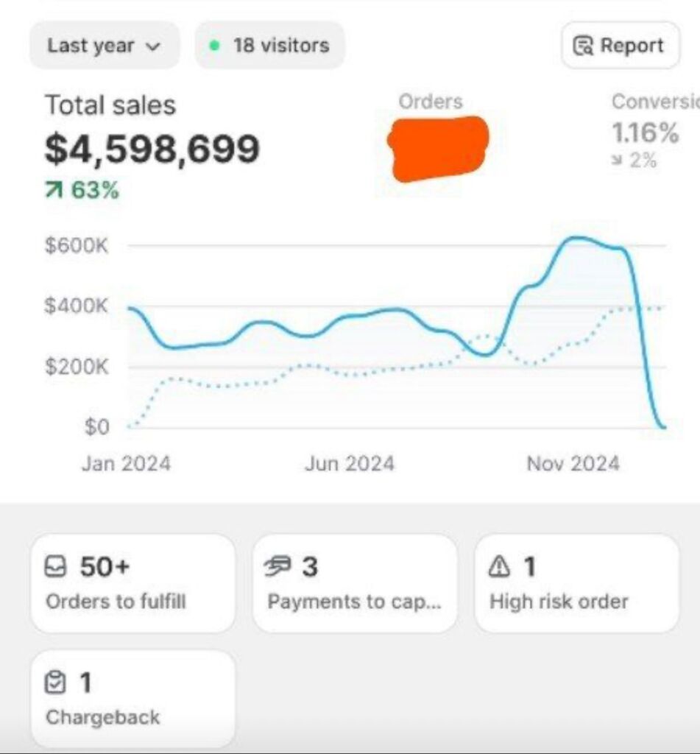
Task: Click the payment capture hand icon
Action: click(278, 567)
